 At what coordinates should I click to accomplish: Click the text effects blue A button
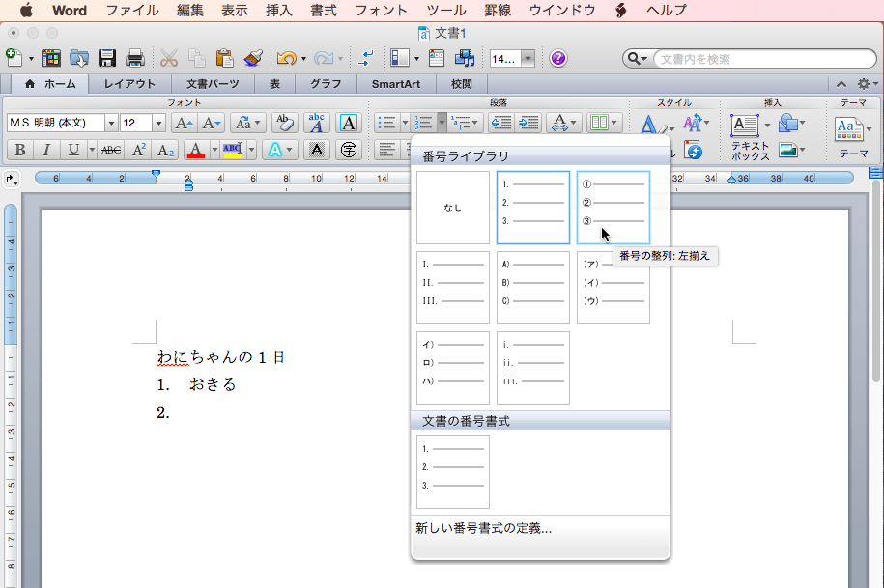274,150
